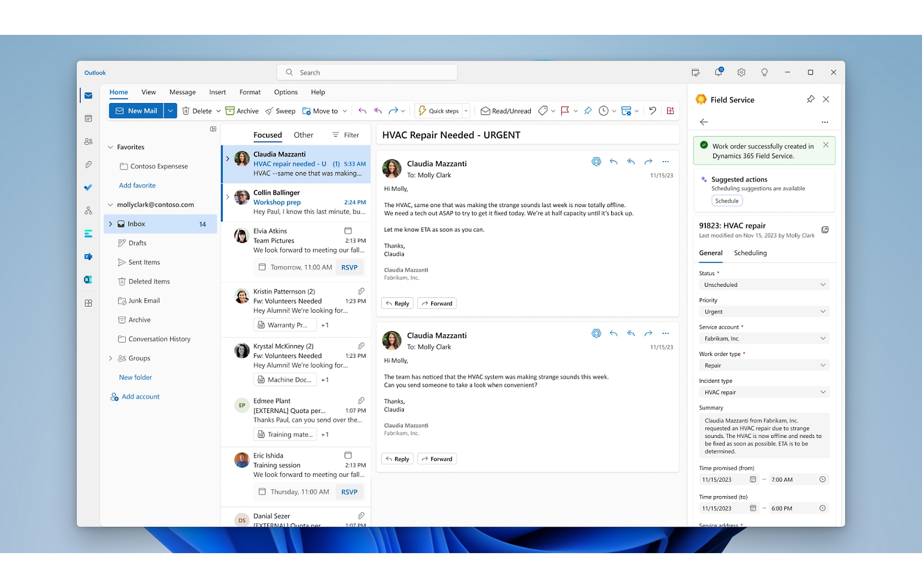The width and height of the screenshot is (922, 588).
Task: Open the New Mail dropdown arrow
Action: click(171, 111)
